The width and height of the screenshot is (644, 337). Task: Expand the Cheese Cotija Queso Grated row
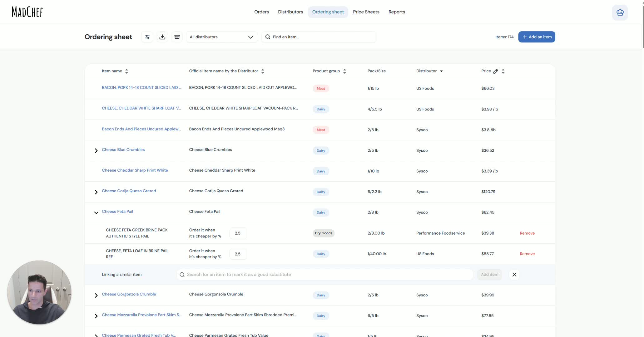[96, 192]
